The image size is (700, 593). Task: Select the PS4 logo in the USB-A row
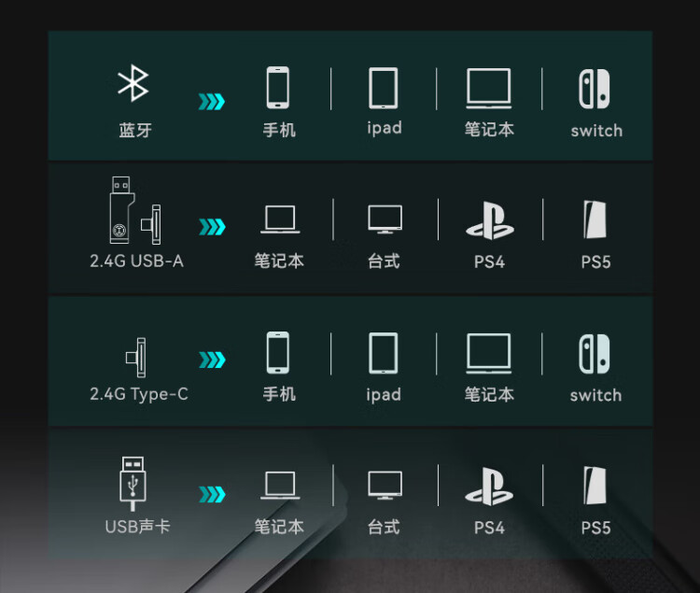[490, 220]
